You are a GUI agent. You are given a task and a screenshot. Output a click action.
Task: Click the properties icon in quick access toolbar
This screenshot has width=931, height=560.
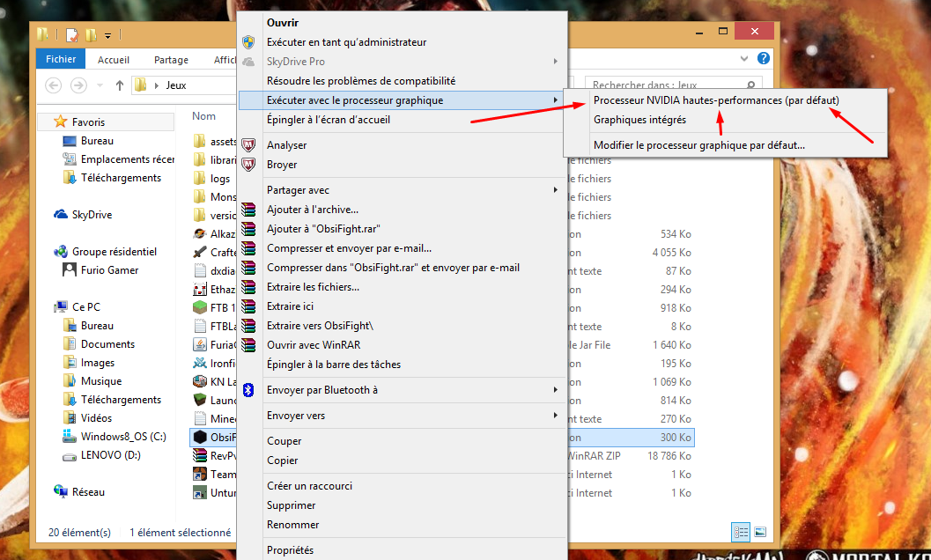(x=72, y=35)
